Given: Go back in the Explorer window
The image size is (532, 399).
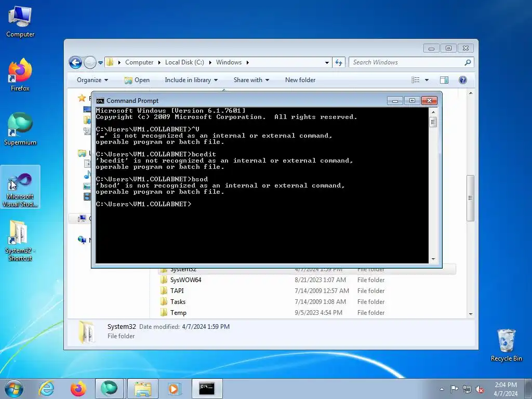Looking at the screenshot, I should (x=76, y=62).
